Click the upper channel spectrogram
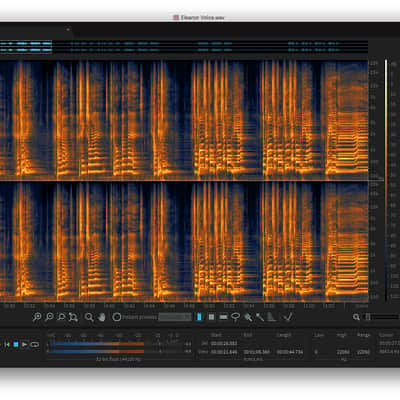 tap(184, 119)
